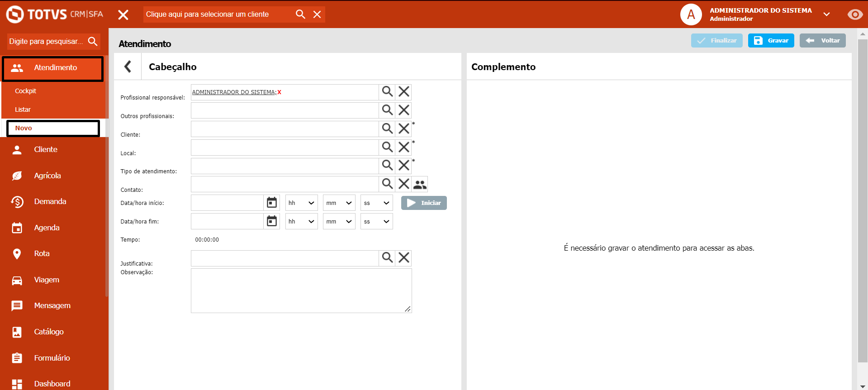Viewport: 868px width, 390px height.
Task: Click the Voltar button
Action: (x=822, y=40)
